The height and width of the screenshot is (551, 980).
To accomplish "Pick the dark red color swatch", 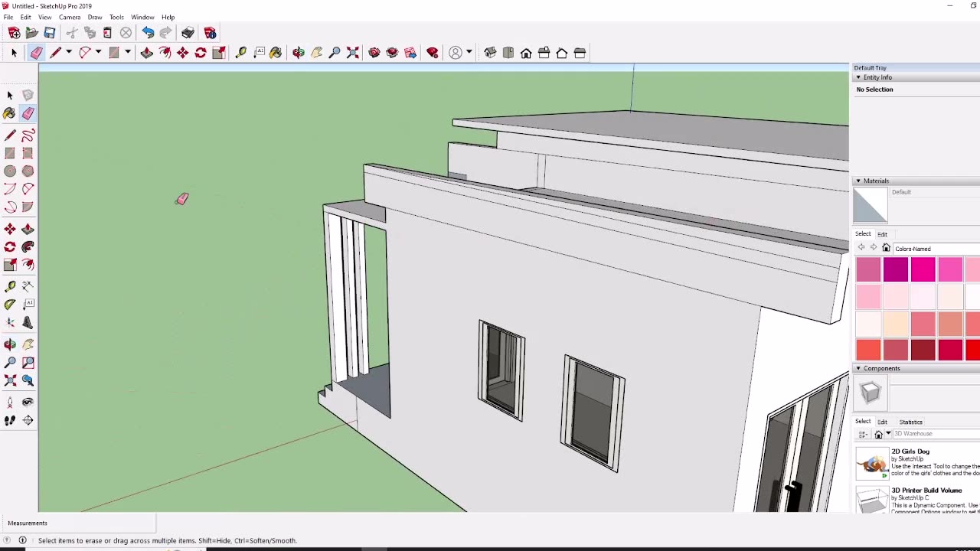I will (x=923, y=350).
